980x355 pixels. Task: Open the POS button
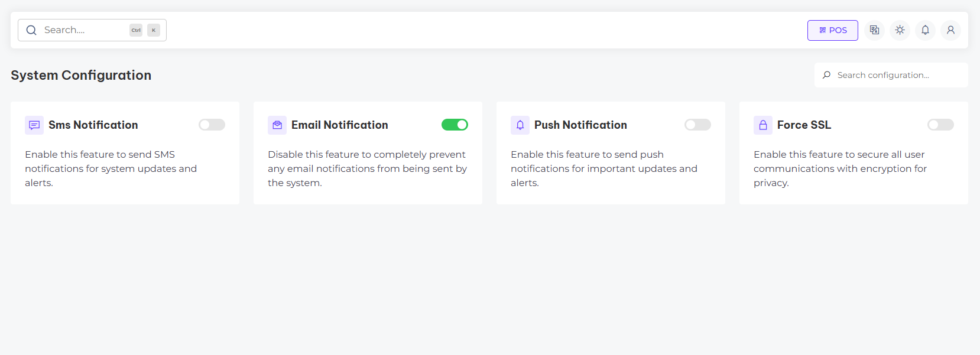pos(832,30)
